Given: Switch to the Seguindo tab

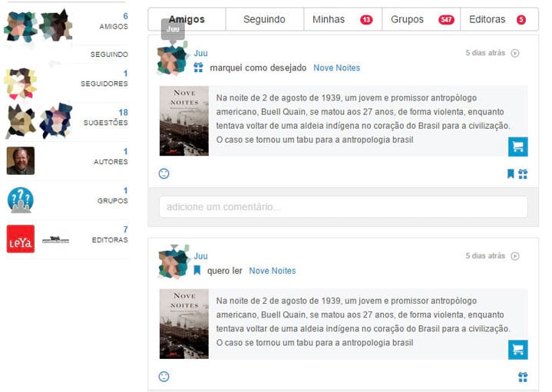Looking at the screenshot, I should pyautogui.click(x=264, y=19).
